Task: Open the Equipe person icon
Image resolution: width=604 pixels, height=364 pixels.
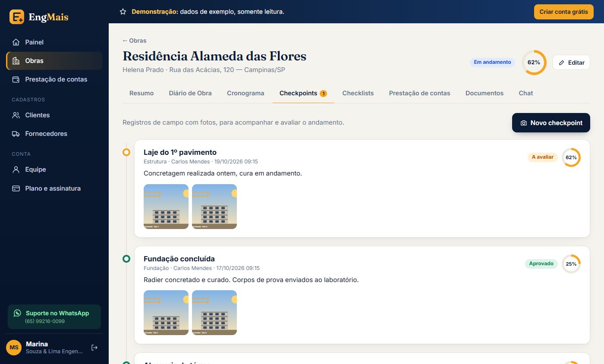Action: 16,169
